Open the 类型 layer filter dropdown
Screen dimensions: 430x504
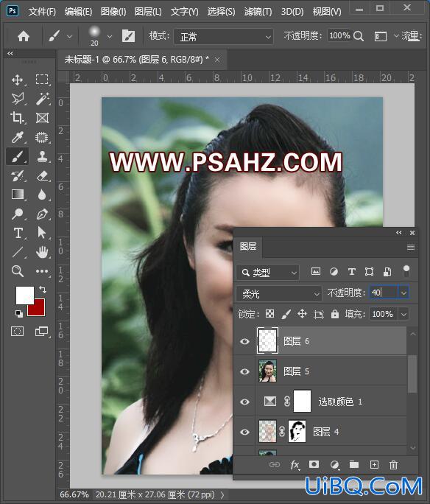pyautogui.click(x=268, y=273)
